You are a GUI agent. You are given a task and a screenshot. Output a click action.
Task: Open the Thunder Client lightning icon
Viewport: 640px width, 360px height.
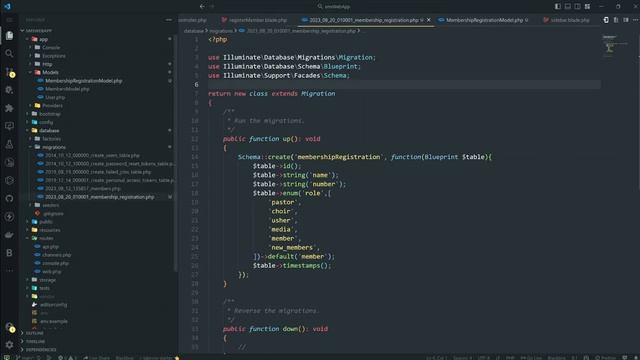click(x=9, y=216)
